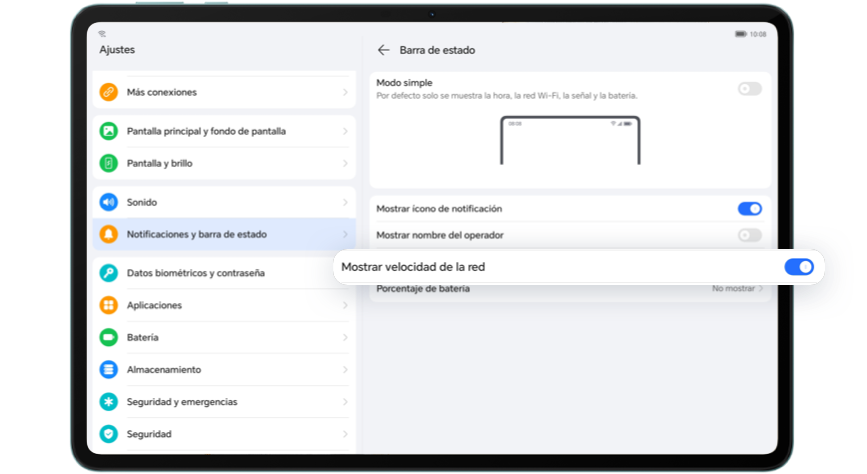867x474 pixels.
Task: Disable Mostrar icono de notificación switch
Action: (x=750, y=209)
